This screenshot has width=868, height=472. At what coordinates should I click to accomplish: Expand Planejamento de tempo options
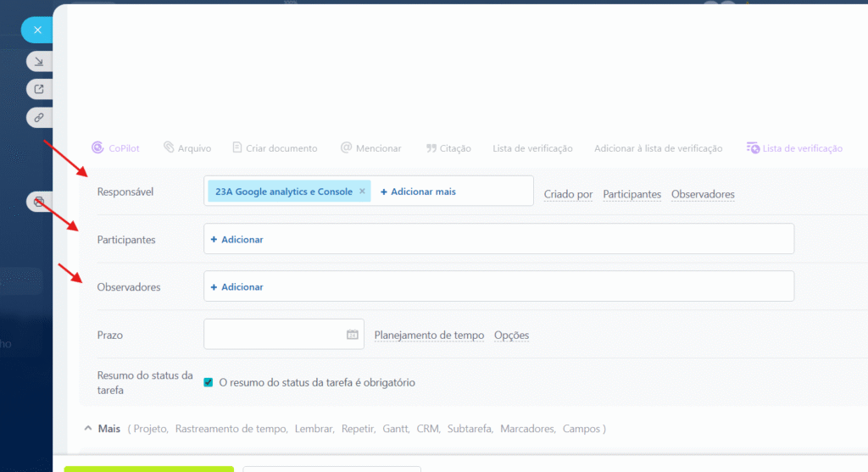point(429,336)
